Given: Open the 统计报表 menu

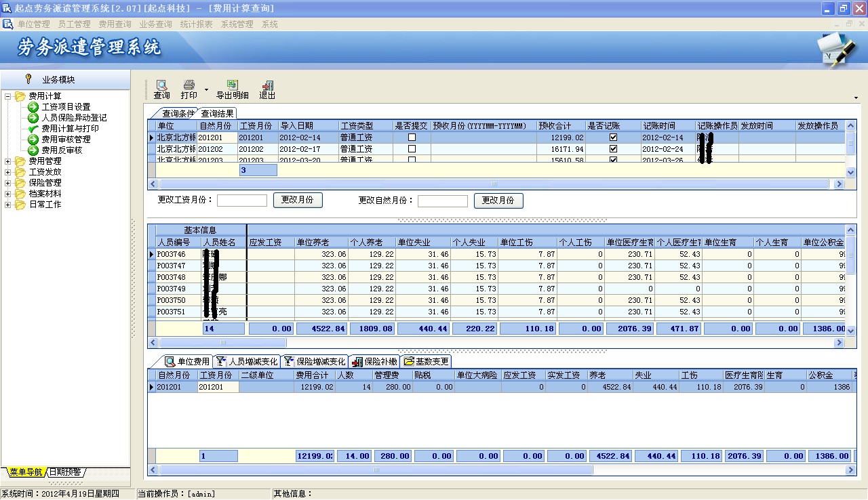Looking at the screenshot, I should (196, 24).
